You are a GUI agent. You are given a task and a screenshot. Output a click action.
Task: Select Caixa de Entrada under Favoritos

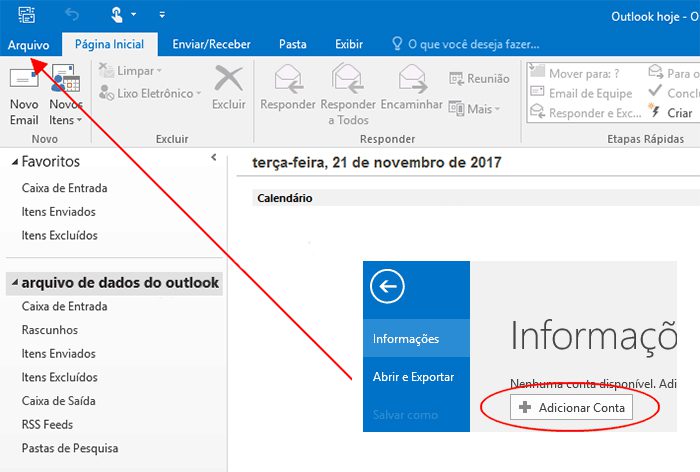click(64, 188)
